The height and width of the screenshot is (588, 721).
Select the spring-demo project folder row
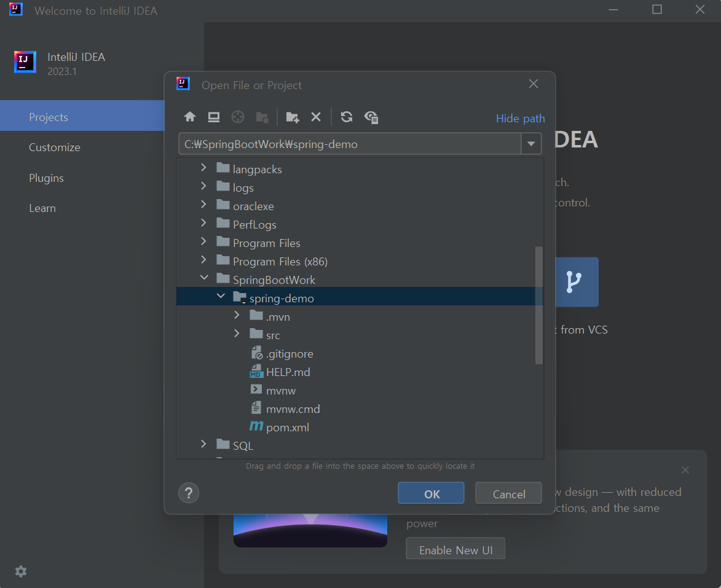(x=360, y=297)
